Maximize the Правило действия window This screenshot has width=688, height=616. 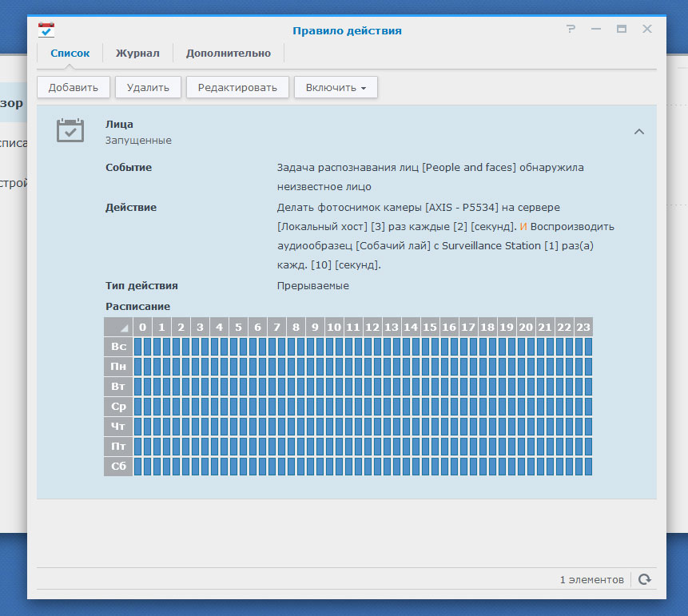622,29
